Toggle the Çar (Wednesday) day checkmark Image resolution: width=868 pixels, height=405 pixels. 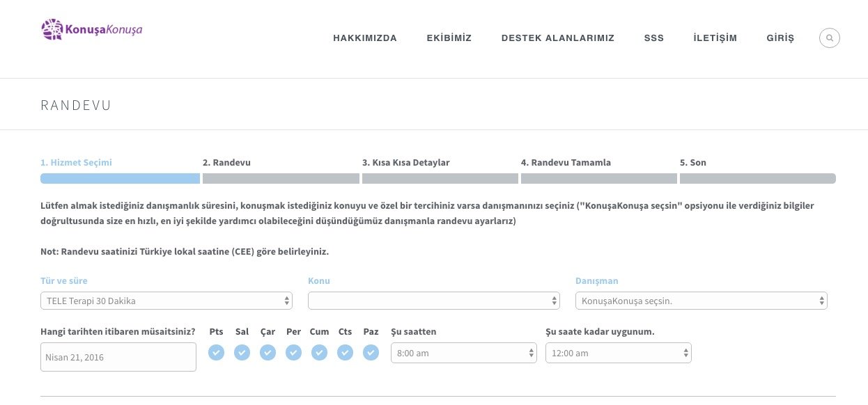[268, 353]
